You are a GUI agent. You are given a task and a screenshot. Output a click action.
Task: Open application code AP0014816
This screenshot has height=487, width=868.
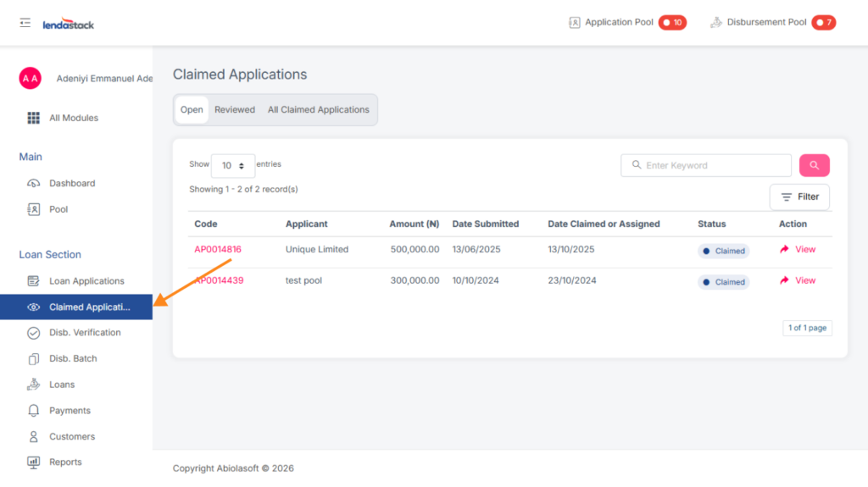(x=218, y=250)
